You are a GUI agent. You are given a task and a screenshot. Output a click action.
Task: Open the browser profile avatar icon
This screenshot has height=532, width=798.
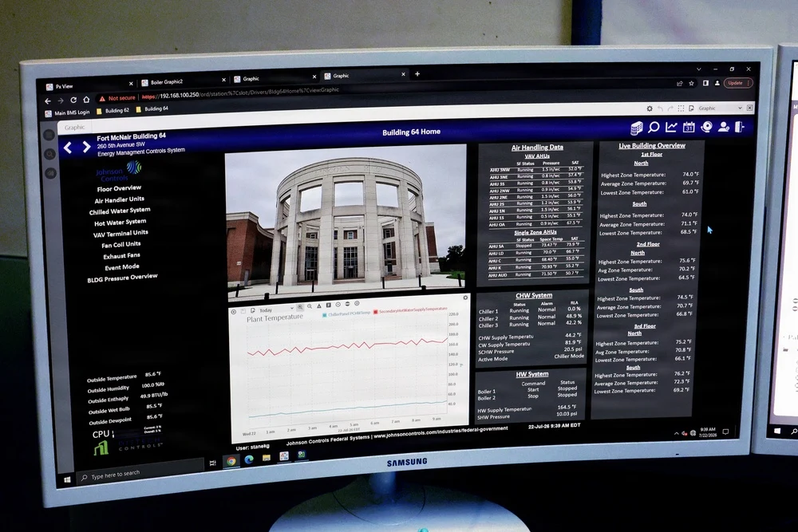click(717, 83)
